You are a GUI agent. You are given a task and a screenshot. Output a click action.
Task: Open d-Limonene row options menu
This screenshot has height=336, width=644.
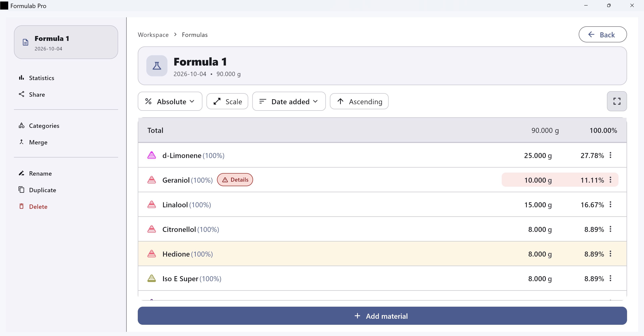click(610, 155)
